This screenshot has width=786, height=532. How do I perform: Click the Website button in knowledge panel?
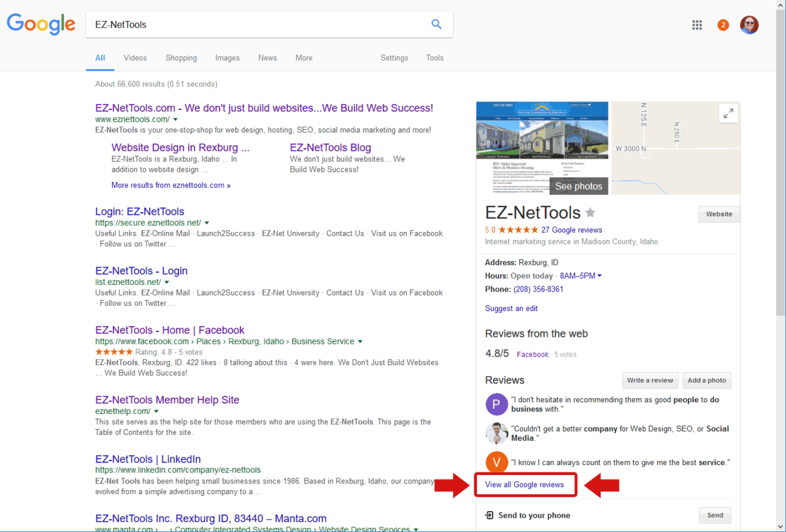[719, 214]
